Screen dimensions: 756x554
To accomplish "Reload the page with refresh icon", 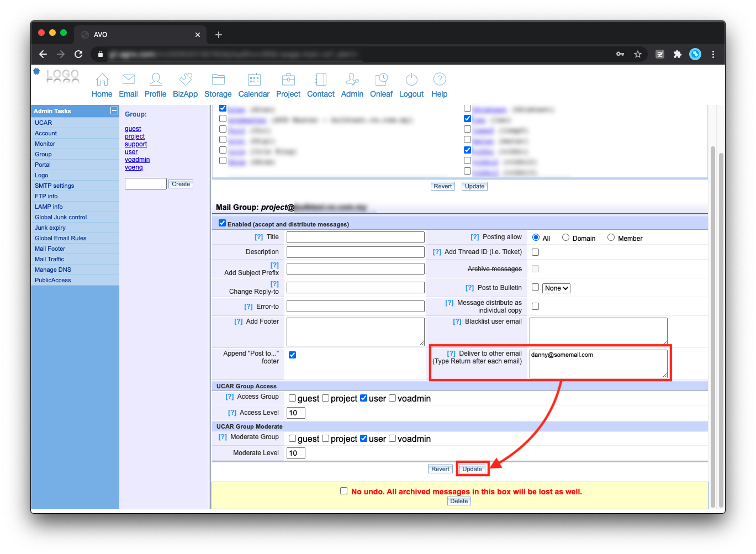I will tap(78, 54).
